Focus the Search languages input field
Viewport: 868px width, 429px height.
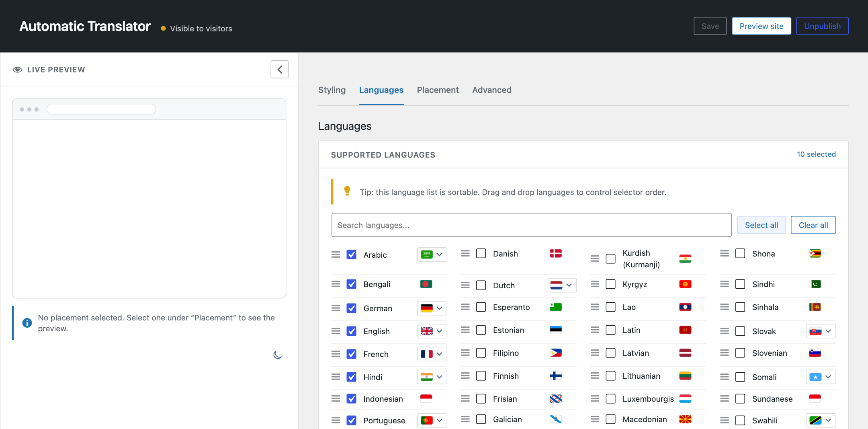pos(531,225)
